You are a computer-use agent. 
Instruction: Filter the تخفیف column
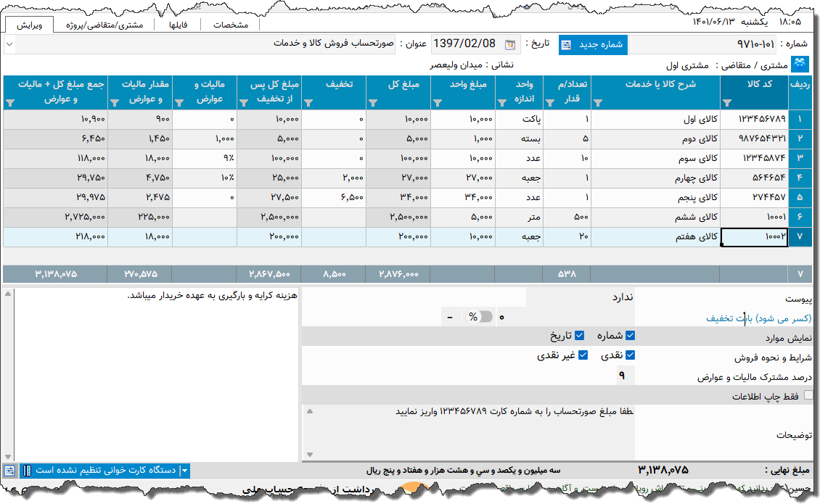308,103
